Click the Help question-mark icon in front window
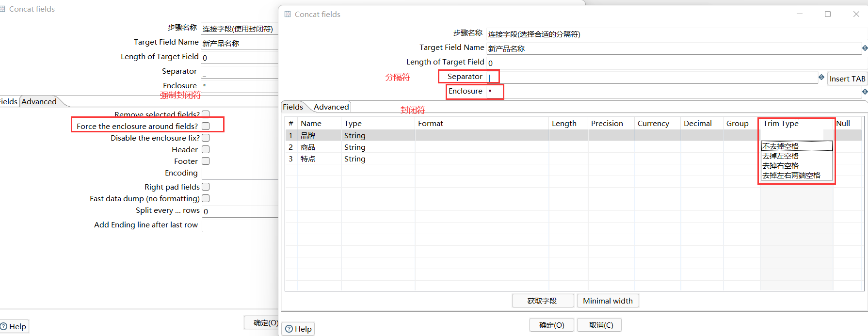The image size is (868, 336). point(289,329)
